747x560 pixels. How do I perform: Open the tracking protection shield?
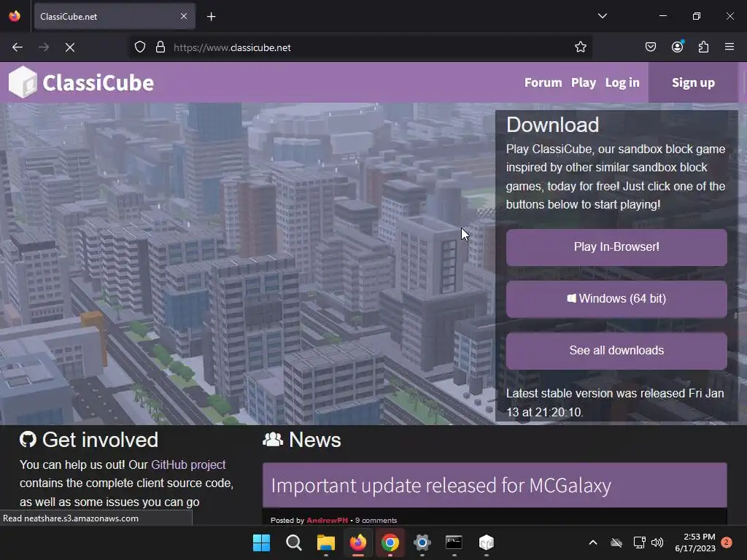[139, 47]
